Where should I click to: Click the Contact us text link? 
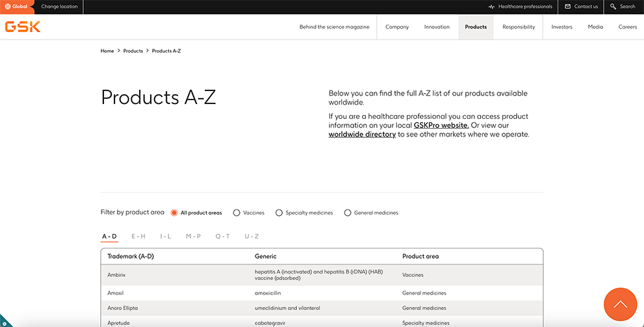(x=586, y=7)
